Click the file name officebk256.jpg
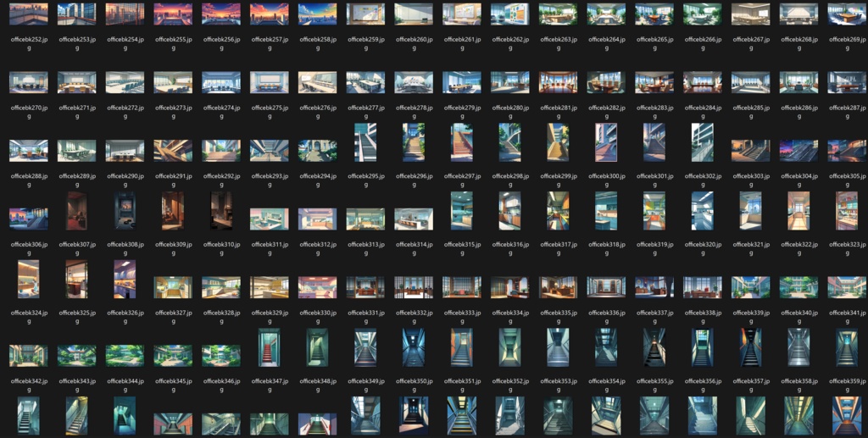 [x=221, y=44]
